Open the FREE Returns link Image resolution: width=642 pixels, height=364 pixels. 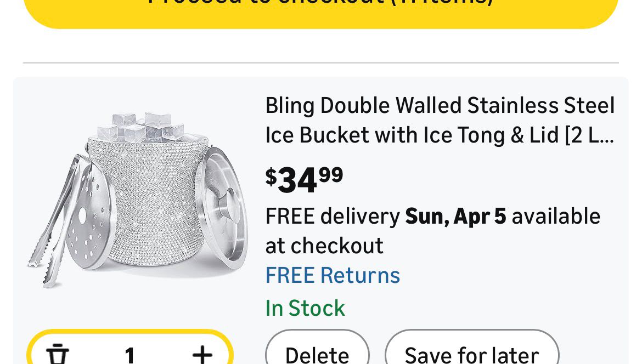(x=333, y=275)
